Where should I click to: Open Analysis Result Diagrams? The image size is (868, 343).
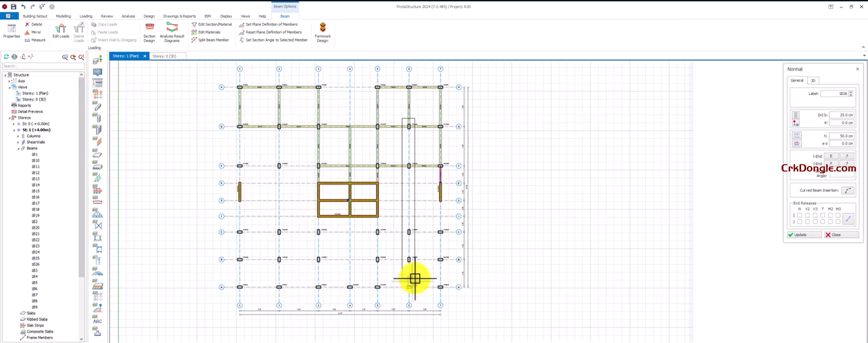172,32
